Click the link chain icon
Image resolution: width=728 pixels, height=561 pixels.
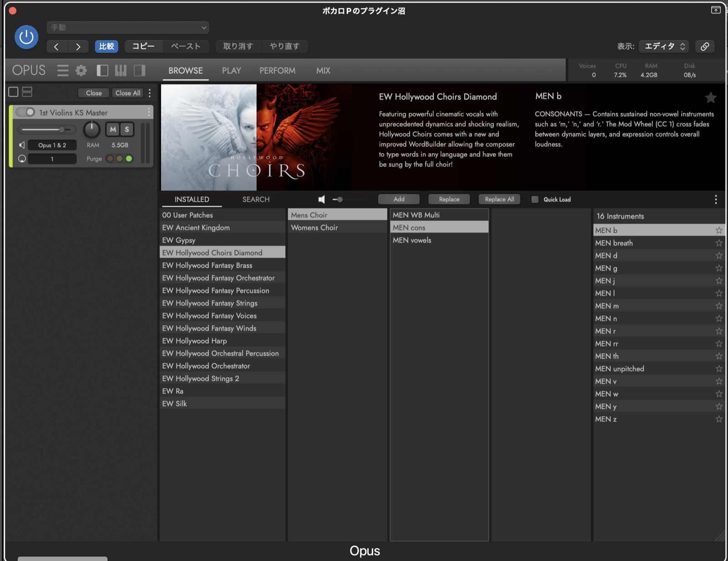pyautogui.click(x=705, y=46)
